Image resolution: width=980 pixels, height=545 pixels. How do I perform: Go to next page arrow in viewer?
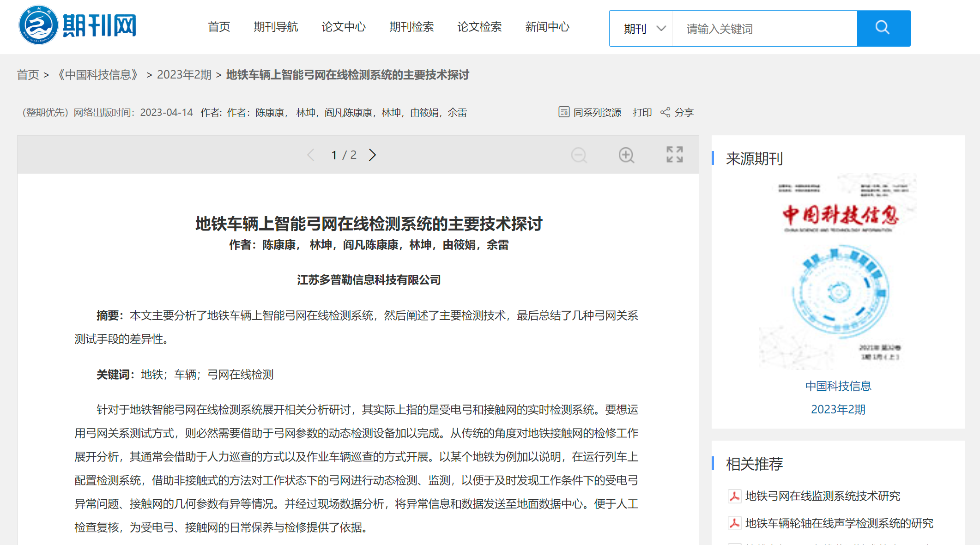point(373,155)
